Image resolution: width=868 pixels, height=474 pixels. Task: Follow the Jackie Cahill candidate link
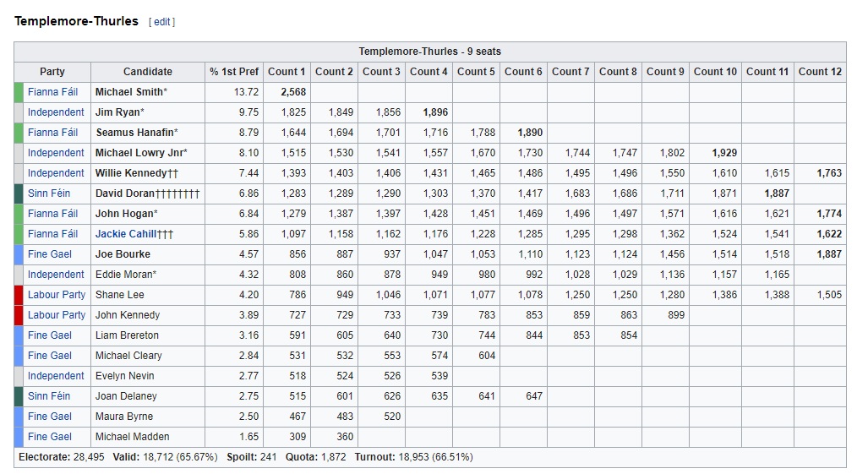coord(126,234)
